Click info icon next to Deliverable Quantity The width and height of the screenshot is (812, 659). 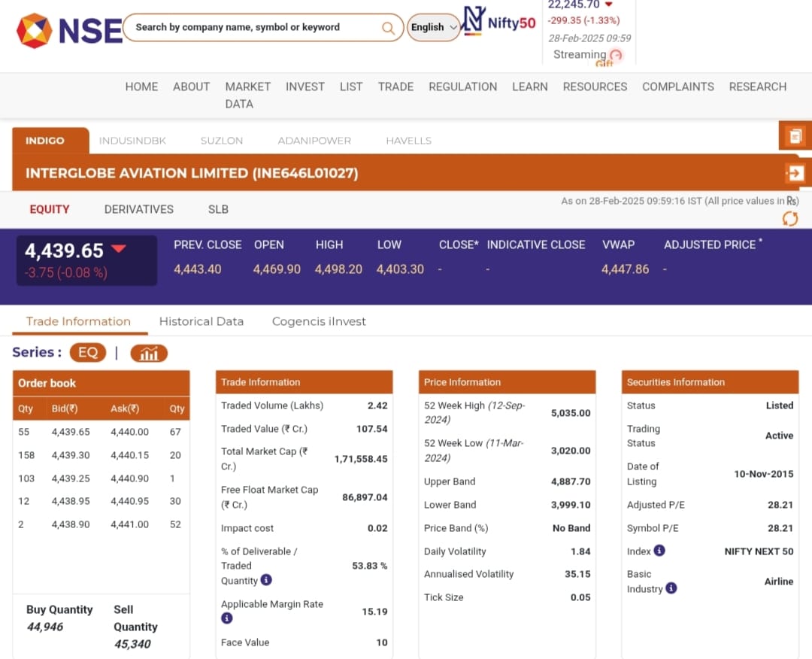[x=266, y=580]
